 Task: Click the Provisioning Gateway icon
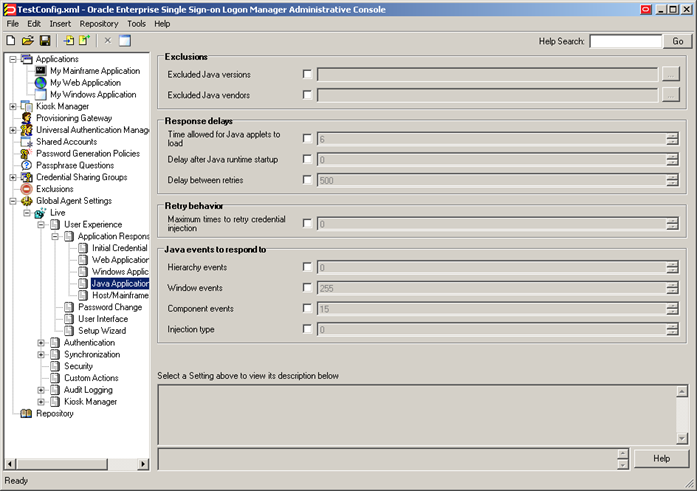pos(27,118)
